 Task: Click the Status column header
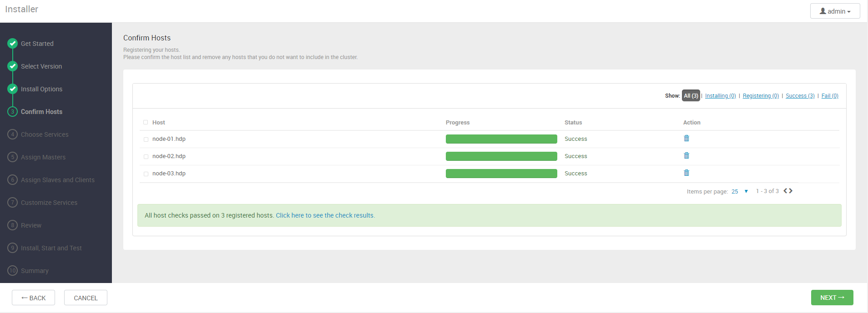pyautogui.click(x=573, y=123)
